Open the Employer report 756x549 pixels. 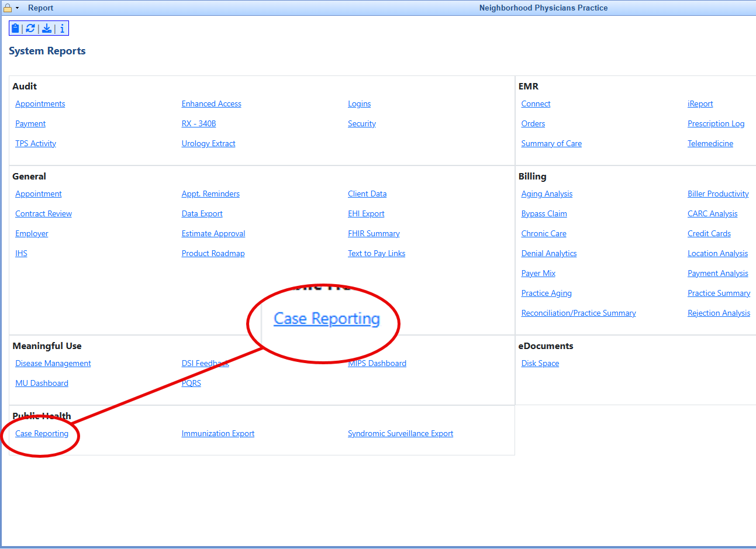(x=32, y=234)
